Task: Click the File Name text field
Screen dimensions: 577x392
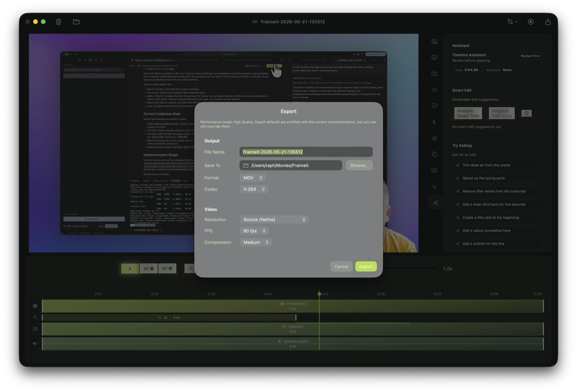Action: pos(306,152)
